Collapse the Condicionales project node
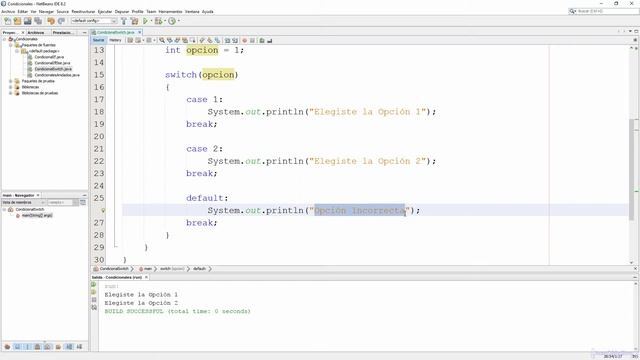 click(x=4, y=39)
